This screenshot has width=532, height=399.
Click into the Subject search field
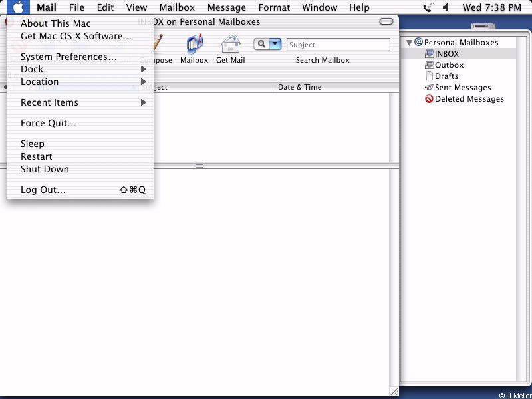(x=338, y=45)
